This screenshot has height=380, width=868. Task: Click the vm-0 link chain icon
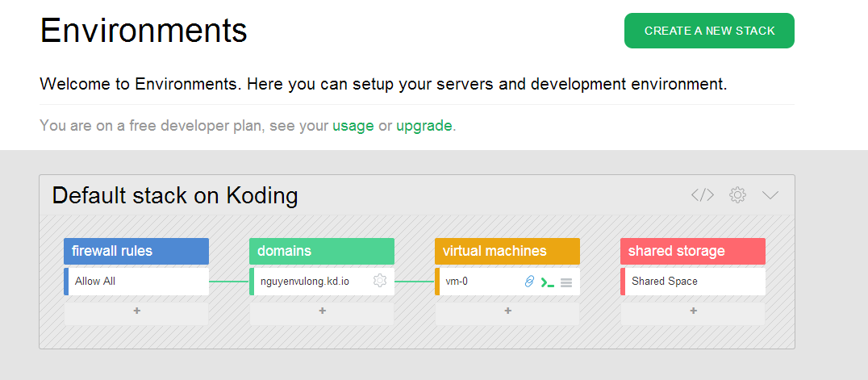[530, 282]
